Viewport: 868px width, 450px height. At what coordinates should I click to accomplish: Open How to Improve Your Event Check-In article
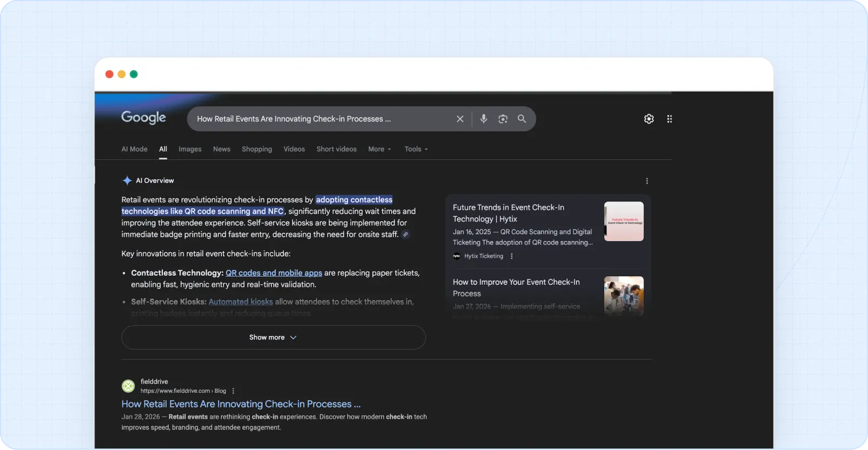click(517, 288)
